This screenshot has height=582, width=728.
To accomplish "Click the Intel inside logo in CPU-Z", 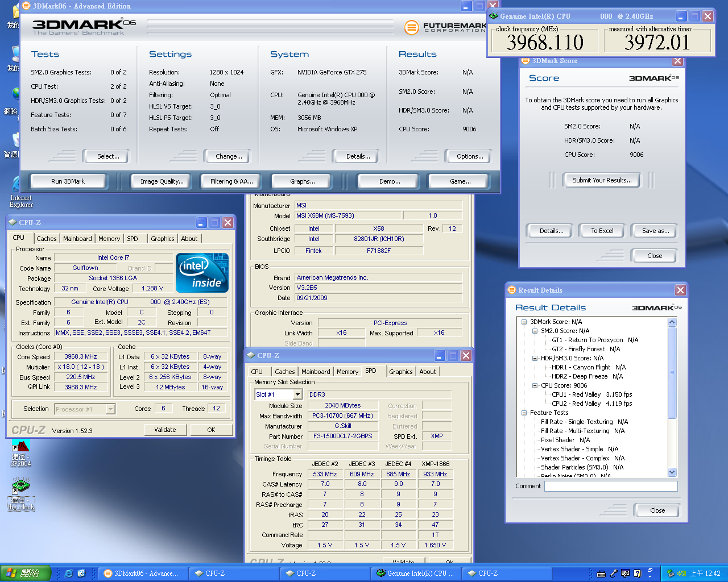I will [202, 273].
